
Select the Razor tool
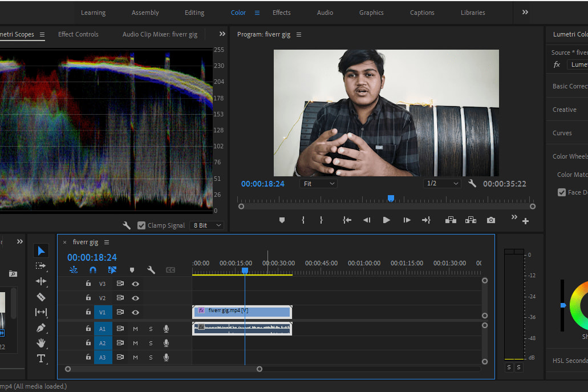pyautogui.click(x=41, y=297)
